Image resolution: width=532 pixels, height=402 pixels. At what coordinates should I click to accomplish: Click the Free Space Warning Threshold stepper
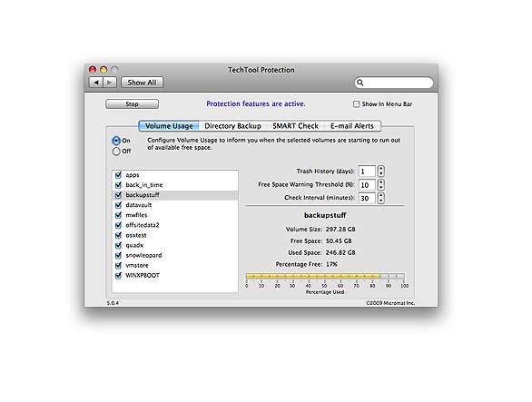[381, 185]
